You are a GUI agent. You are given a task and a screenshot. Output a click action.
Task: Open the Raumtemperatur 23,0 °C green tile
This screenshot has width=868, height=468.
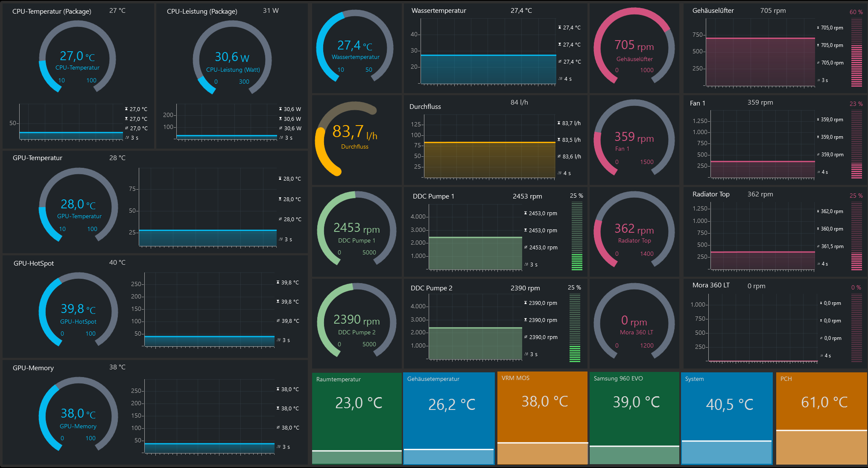[357, 418]
